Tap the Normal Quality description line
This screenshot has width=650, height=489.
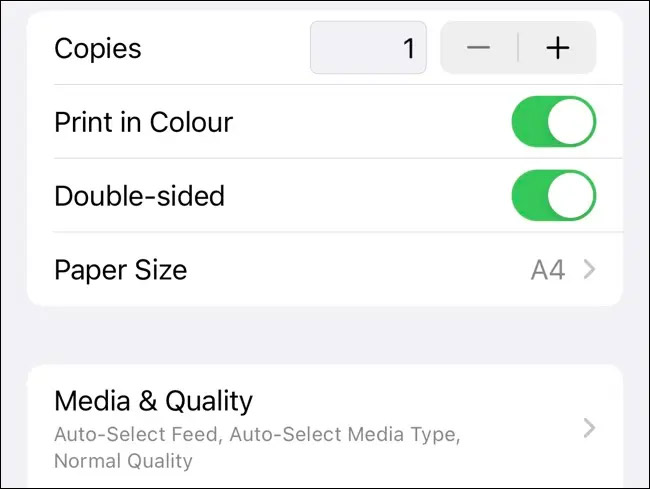click(x=123, y=461)
